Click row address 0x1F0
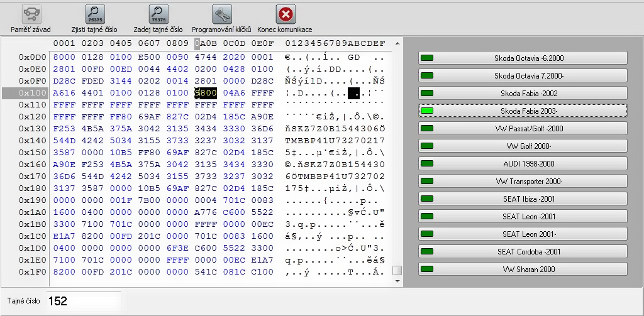This screenshot has width=644, height=316. click(33, 272)
